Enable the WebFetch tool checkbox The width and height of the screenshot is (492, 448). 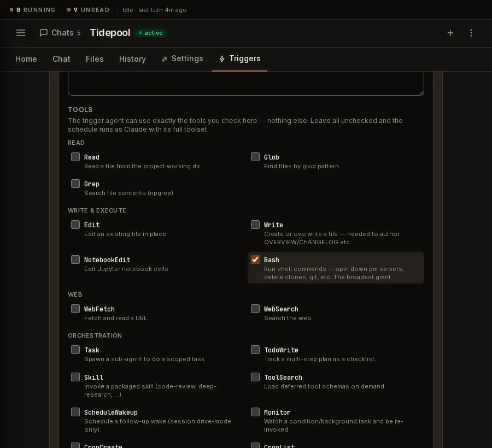point(75,309)
